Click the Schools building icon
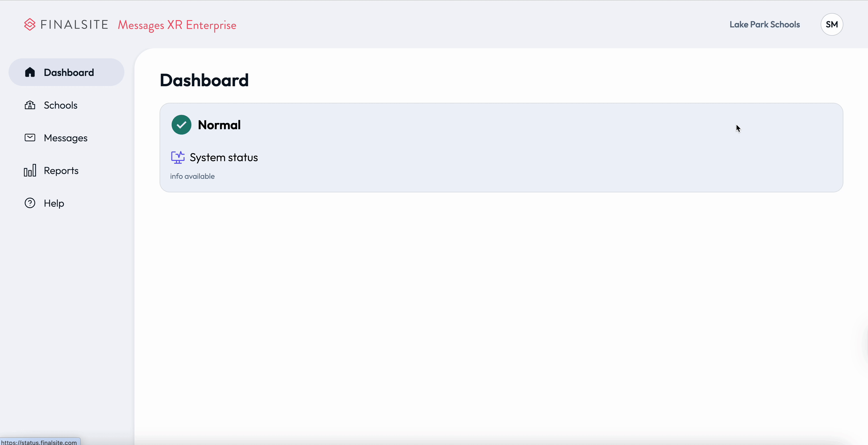 (30, 105)
